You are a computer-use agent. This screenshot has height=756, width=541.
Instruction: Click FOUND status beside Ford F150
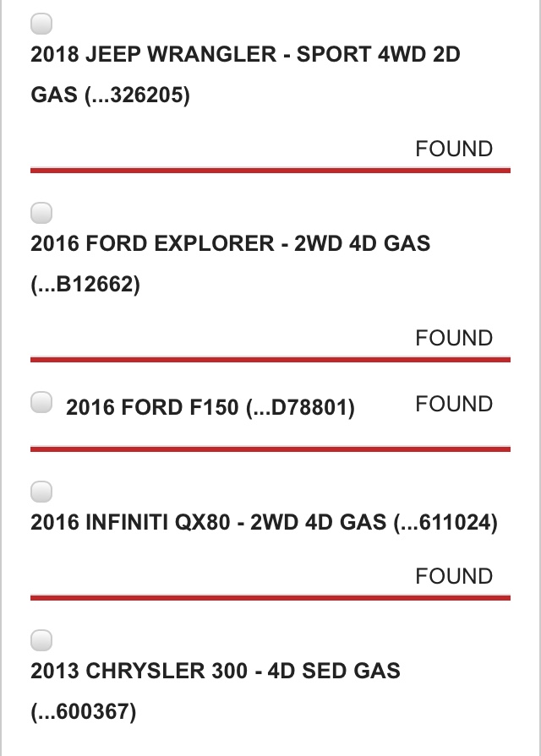[x=454, y=404]
